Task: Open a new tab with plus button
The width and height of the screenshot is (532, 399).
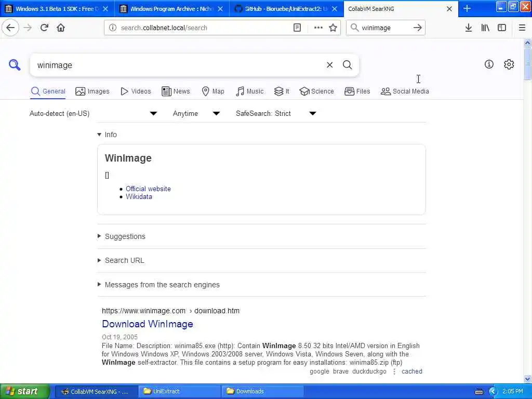Action: 467,8
